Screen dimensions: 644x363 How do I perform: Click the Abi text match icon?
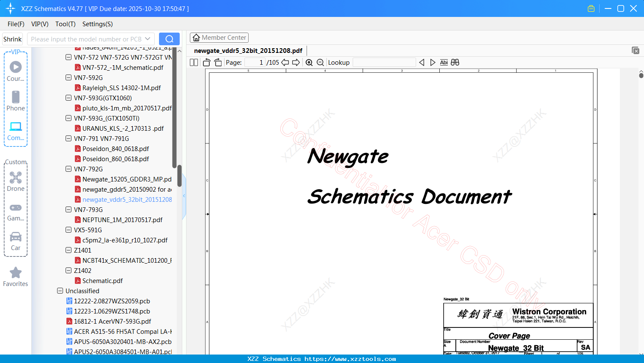pos(444,63)
